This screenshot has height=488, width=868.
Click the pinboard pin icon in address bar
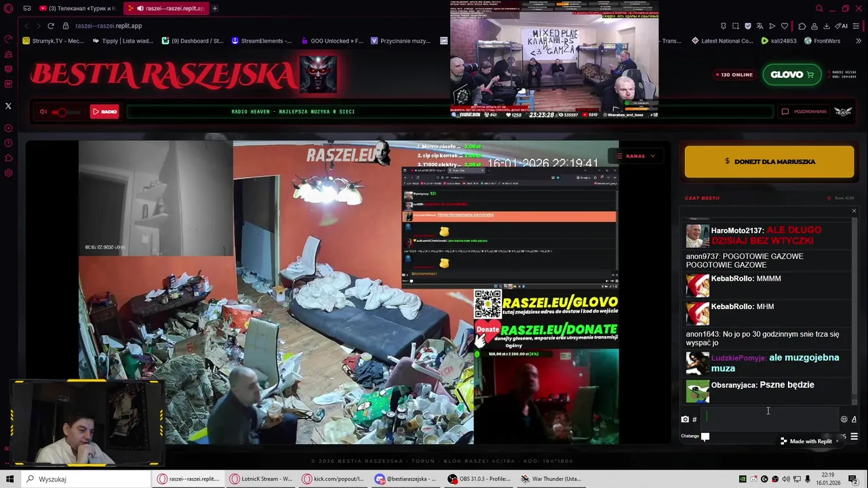tap(723, 26)
